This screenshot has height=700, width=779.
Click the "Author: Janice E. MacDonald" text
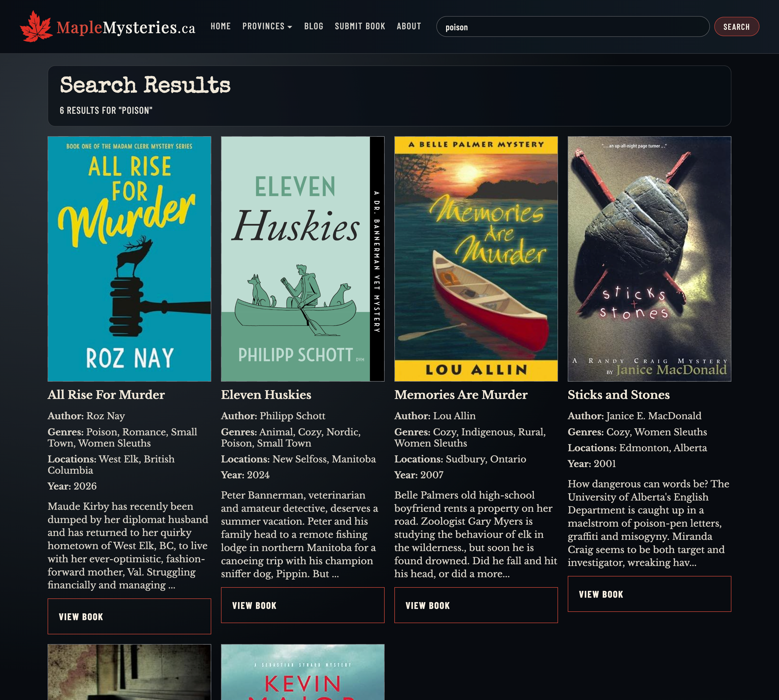click(634, 416)
